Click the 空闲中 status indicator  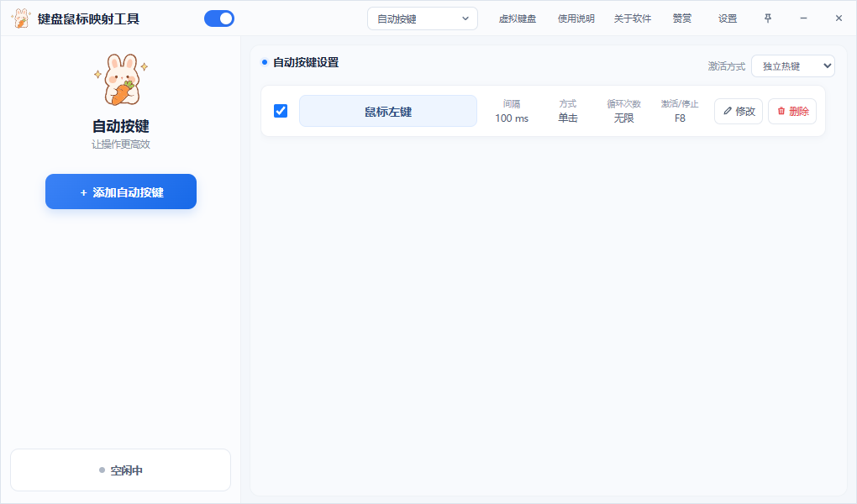[x=121, y=470]
